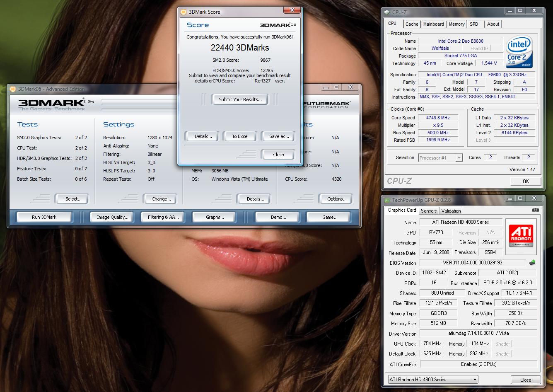Click the Resolution value 1280 x 1024

(160, 138)
